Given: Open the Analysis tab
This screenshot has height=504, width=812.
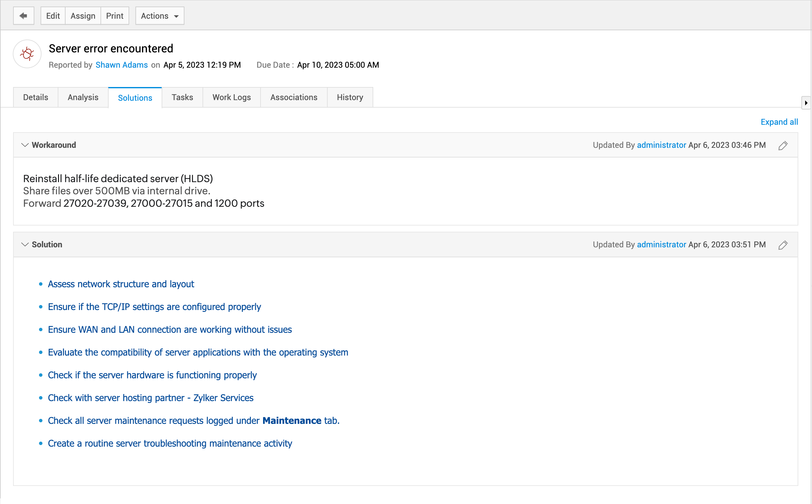Looking at the screenshot, I should pyautogui.click(x=83, y=97).
